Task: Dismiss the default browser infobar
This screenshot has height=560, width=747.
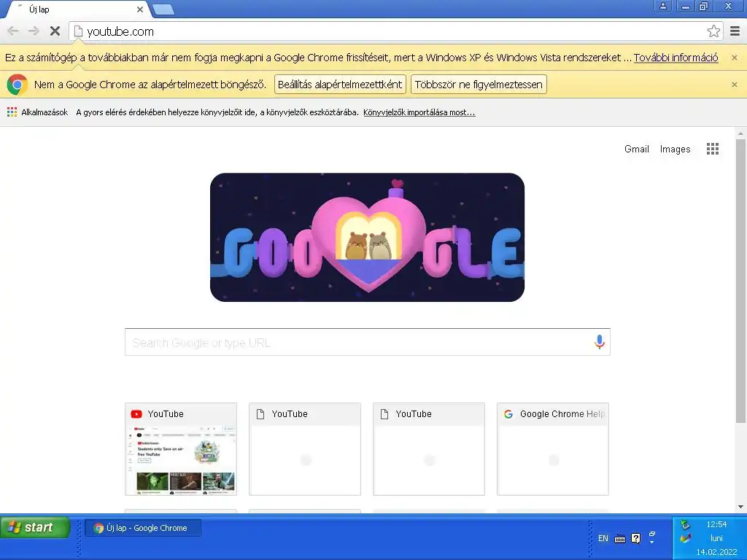Action: coord(734,85)
